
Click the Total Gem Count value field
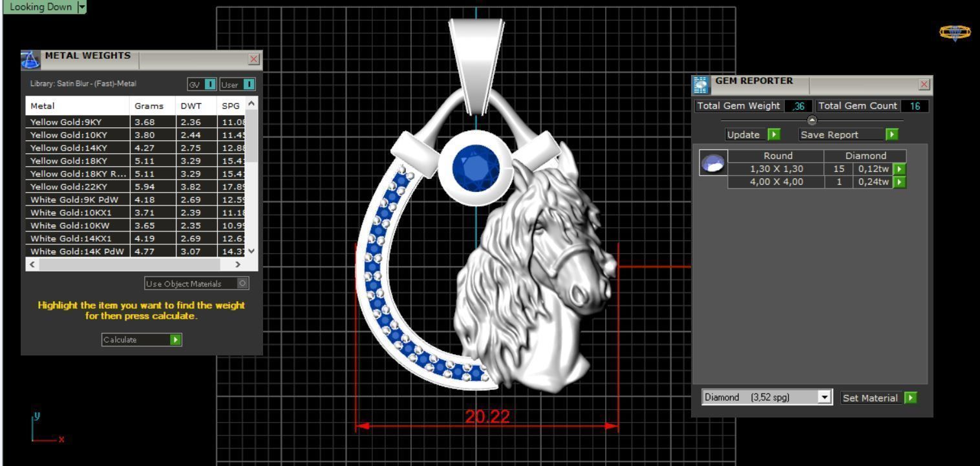coord(915,106)
